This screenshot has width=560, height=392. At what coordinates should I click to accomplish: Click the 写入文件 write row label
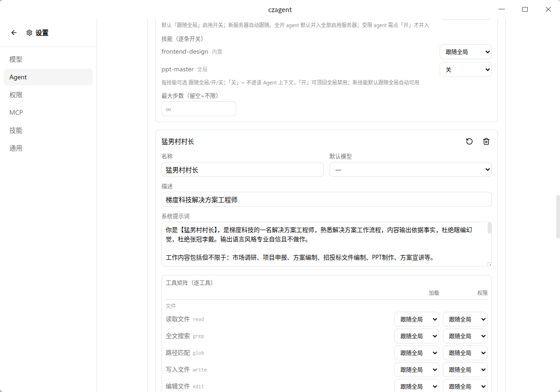click(x=186, y=370)
